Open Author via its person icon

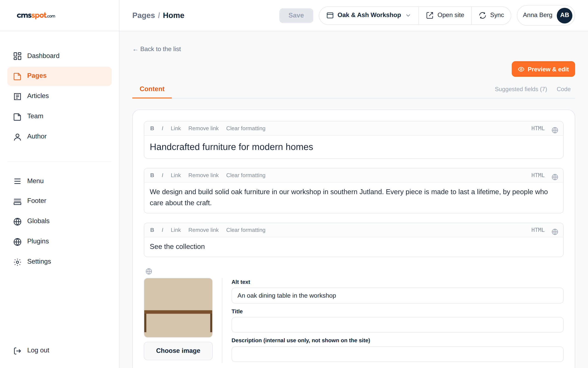tap(17, 137)
